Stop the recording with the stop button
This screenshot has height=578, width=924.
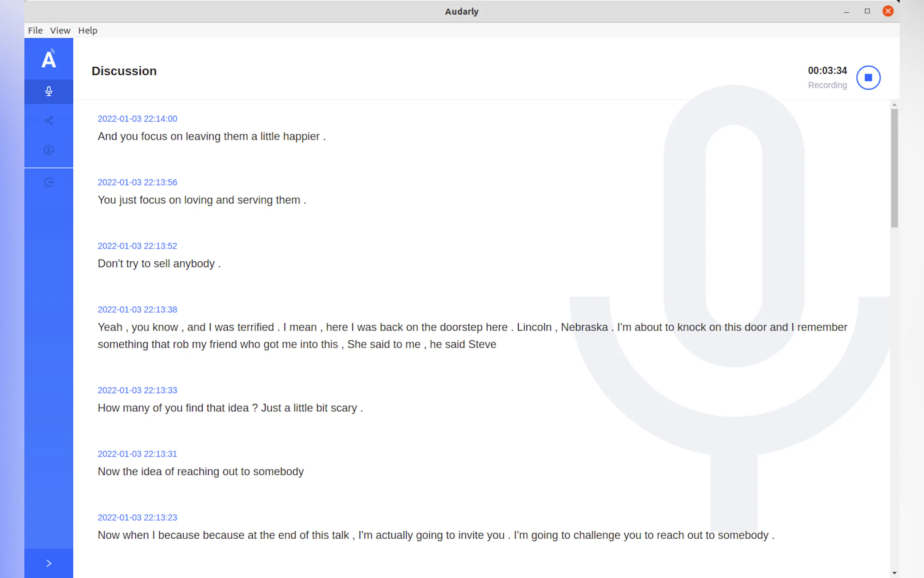[868, 78]
